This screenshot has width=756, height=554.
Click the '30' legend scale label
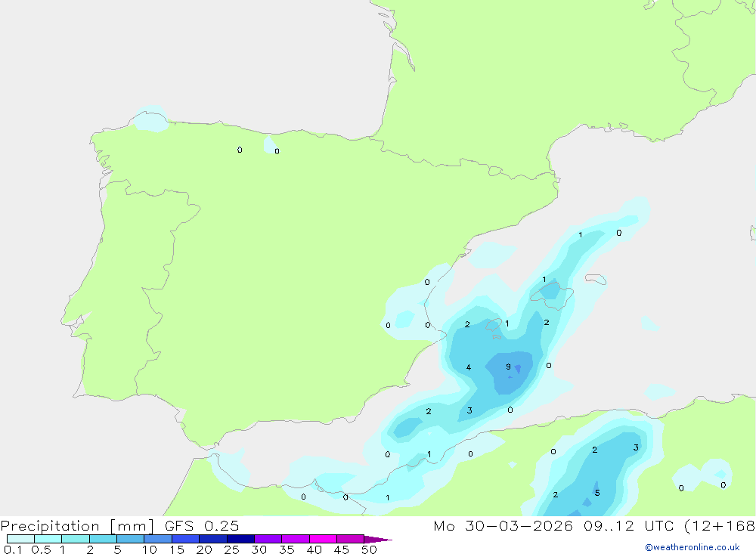click(x=259, y=549)
